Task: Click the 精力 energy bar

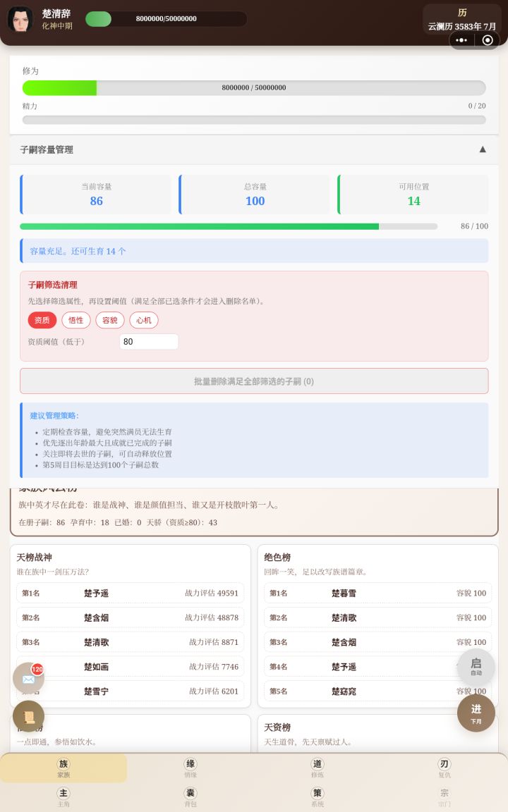Action: [x=254, y=120]
